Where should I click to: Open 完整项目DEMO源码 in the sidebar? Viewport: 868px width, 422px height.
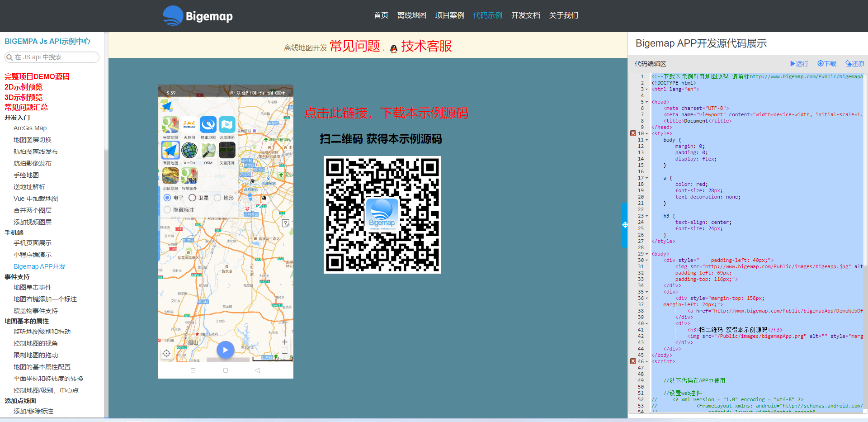(x=37, y=77)
